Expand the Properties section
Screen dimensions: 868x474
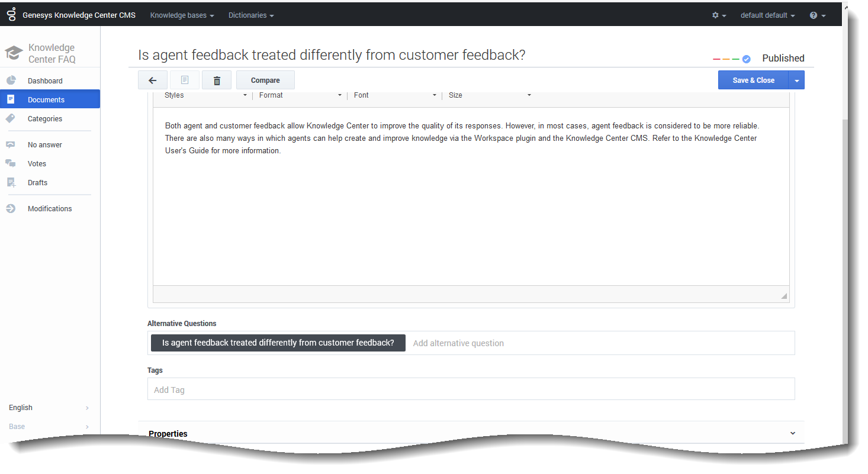792,433
